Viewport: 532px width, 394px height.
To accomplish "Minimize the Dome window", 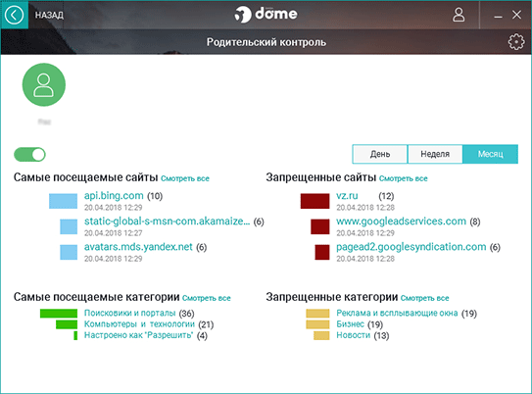I will pyautogui.click(x=498, y=16).
